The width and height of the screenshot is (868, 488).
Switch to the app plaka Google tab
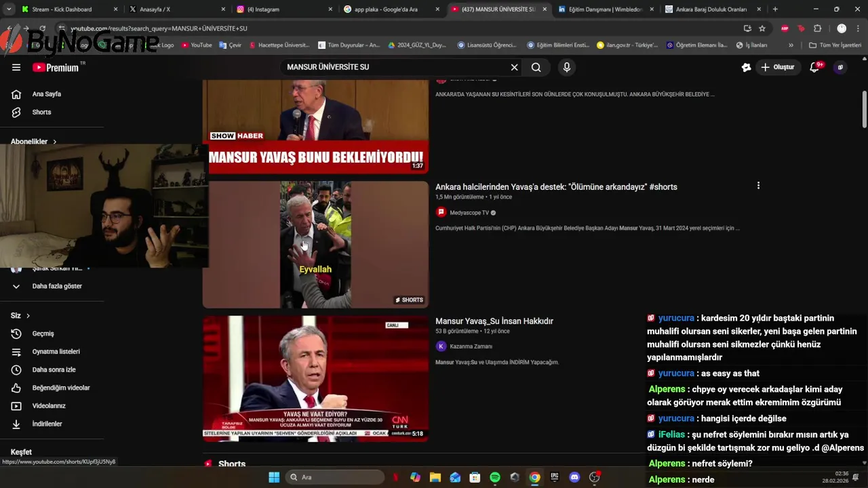click(392, 9)
